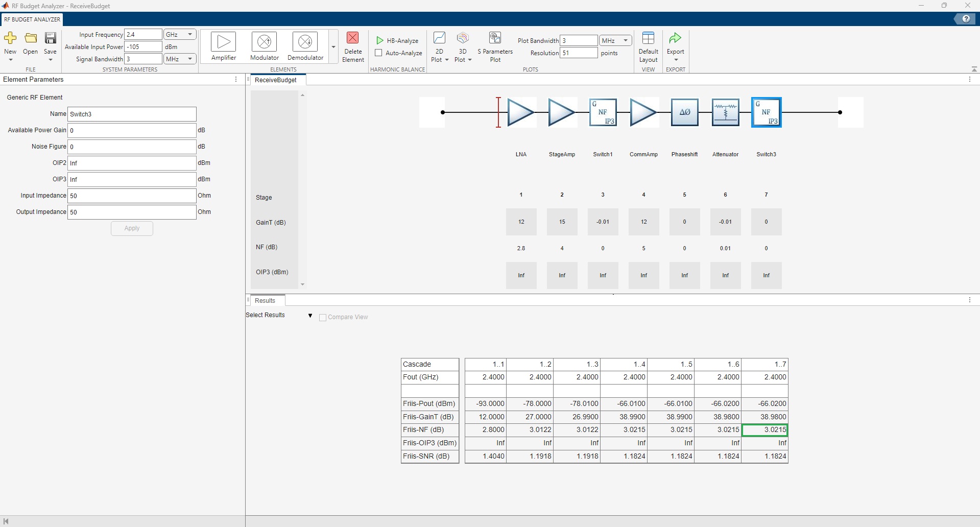Toggle the Compare View checkbox

323,318
